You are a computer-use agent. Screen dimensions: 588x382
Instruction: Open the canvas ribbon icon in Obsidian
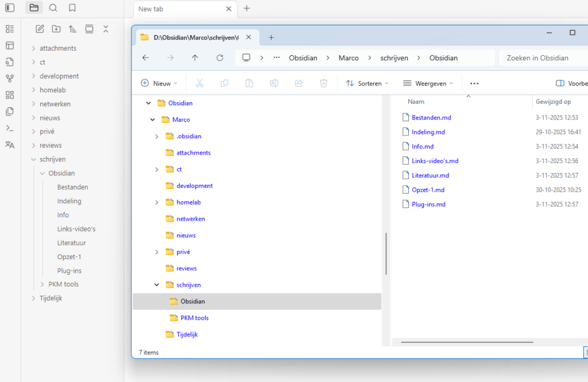10,95
